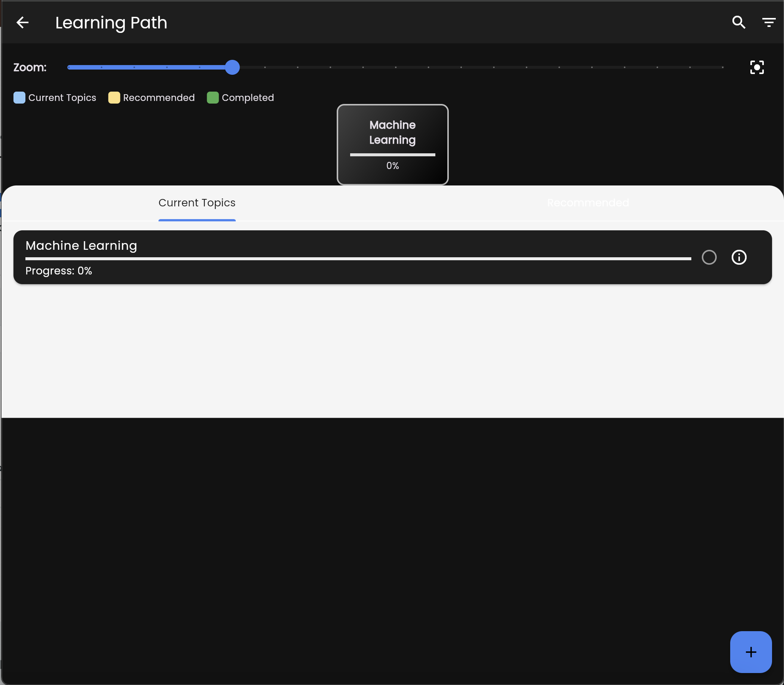This screenshot has height=685, width=784.
Task: Switch to the Current Topics tab
Action: click(x=197, y=203)
